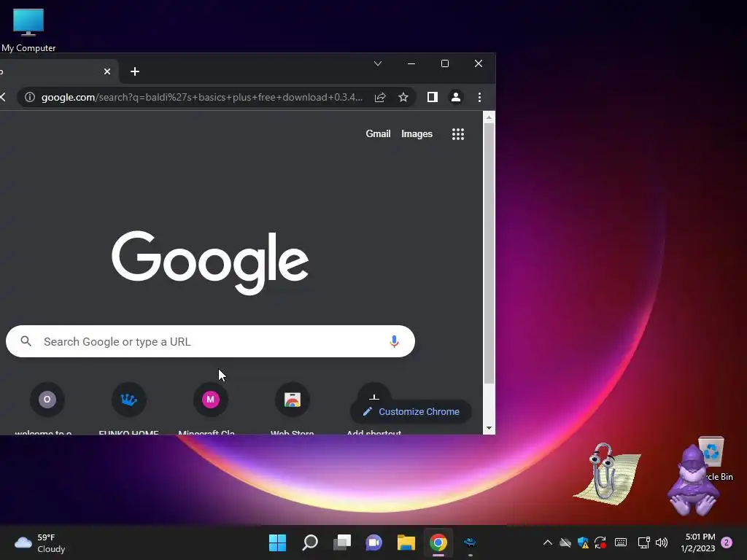Open the Chat app on the taskbar

[x=374, y=542]
